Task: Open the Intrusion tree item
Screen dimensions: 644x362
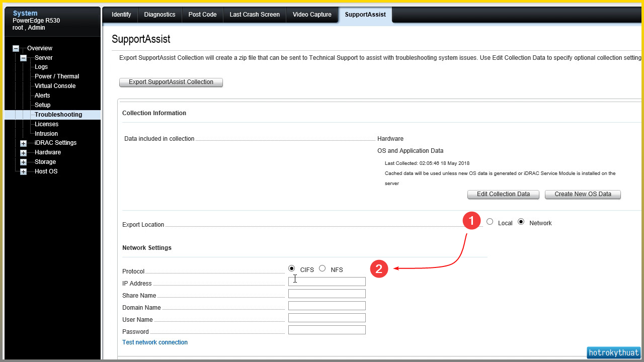Action: tap(46, 134)
